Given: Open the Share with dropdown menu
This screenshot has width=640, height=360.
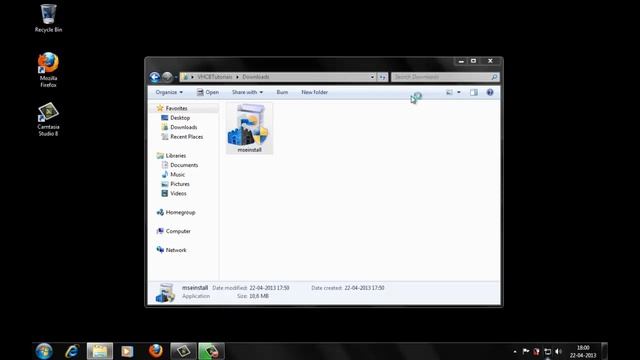Looking at the screenshot, I should coord(247,92).
